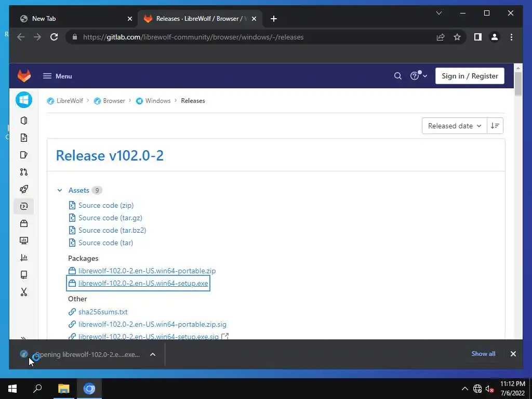Click the address bar URL
The height and width of the screenshot is (399, 532).
(x=193, y=37)
